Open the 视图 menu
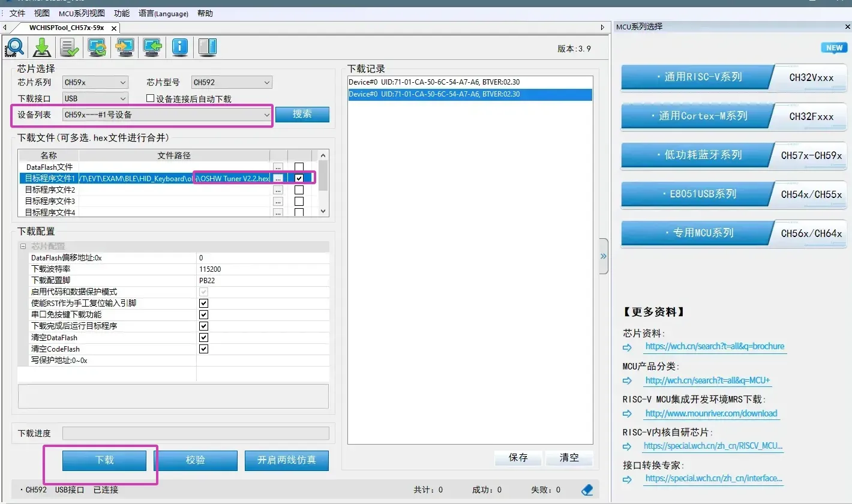 42,13
